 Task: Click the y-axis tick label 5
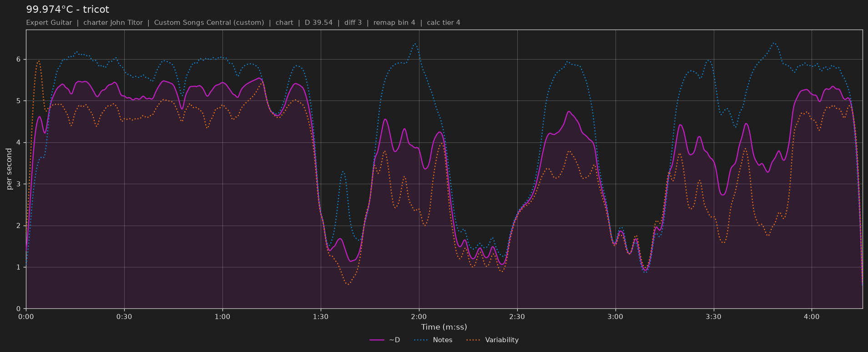point(19,101)
